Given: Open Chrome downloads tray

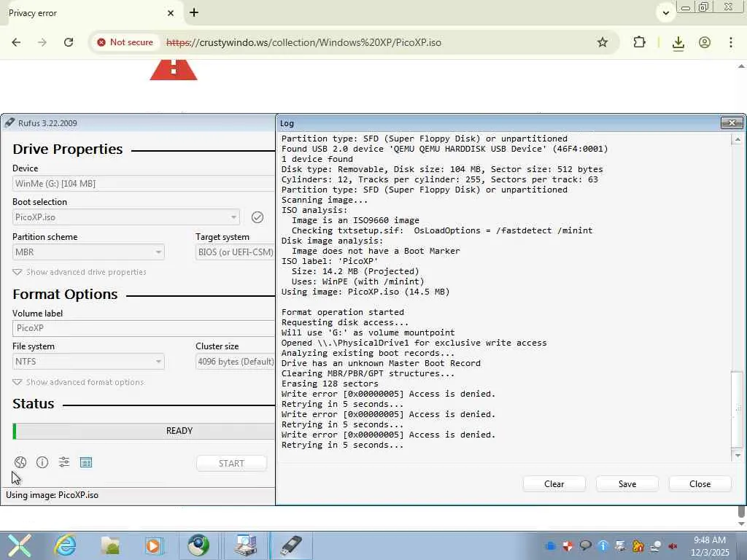Looking at the screenshot, I should point(678,42).
